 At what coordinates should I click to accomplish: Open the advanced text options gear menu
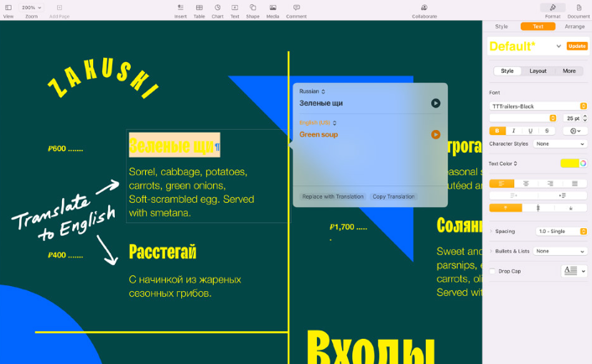575,131
